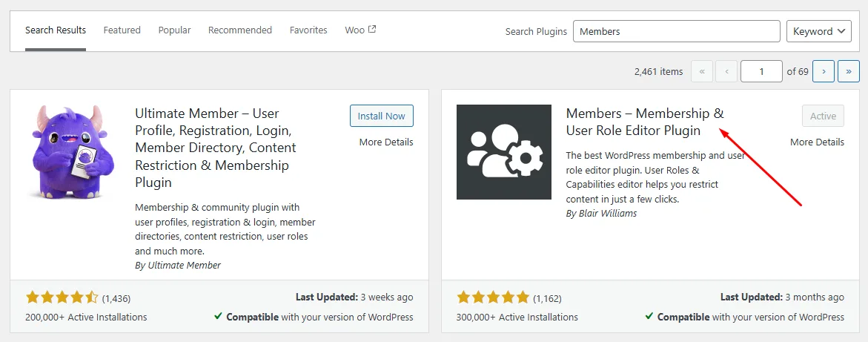
Task: Click the Members plugin description paragraph
Action: pos(655,177)
